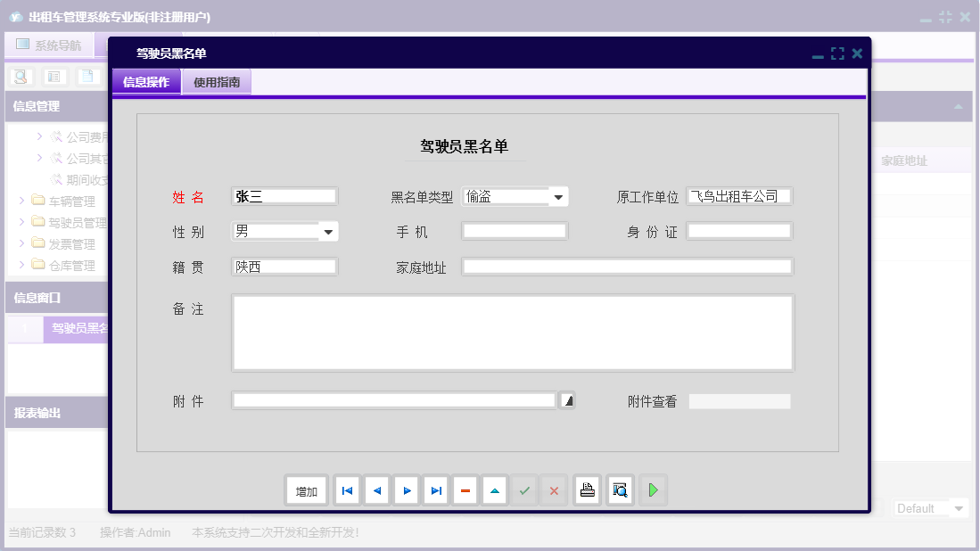980x551 pixels.
Task: Open the 性别 gender dropdown
Action: (328, 230)
